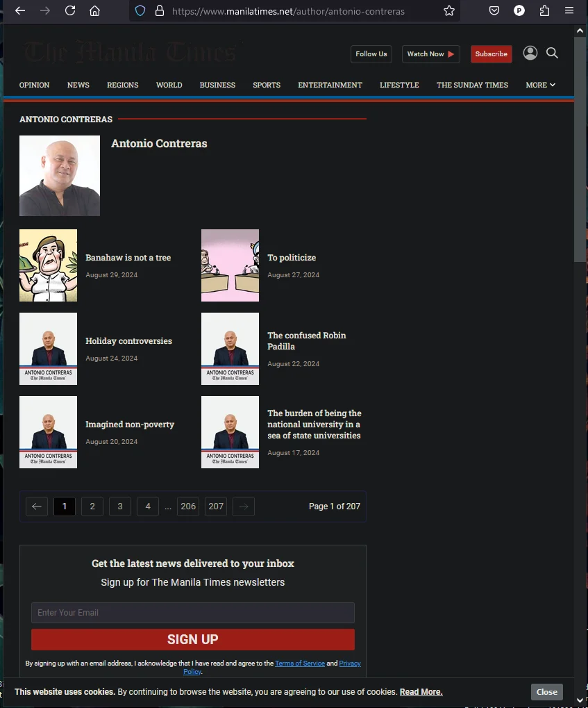
Task: Close the cookie notice banner
Action: click(547, 692)
